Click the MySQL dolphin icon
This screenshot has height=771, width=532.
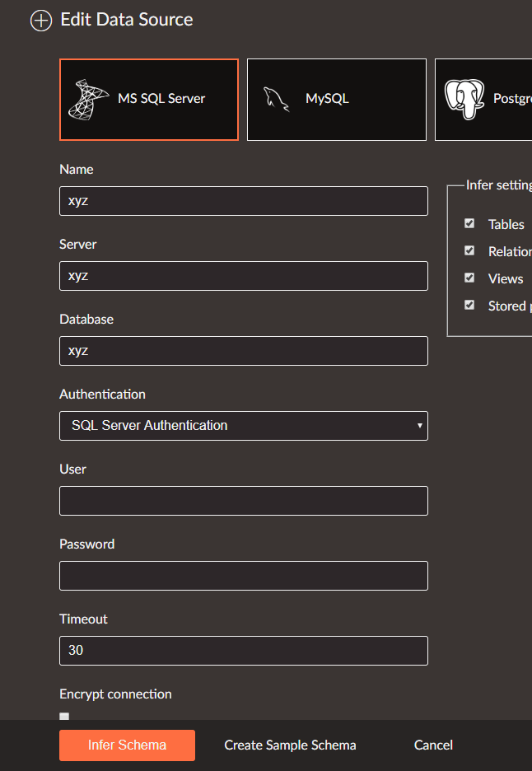(276, 100)
